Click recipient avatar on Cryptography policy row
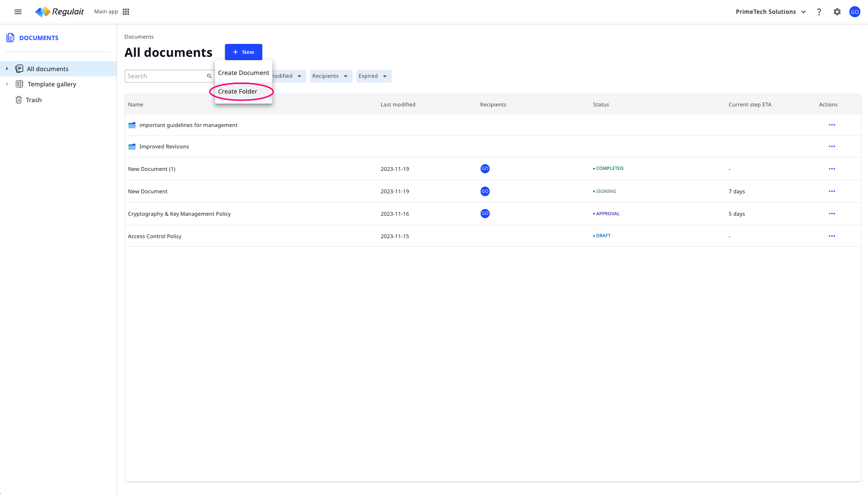The image size is (868, 494). pos(485,214)
